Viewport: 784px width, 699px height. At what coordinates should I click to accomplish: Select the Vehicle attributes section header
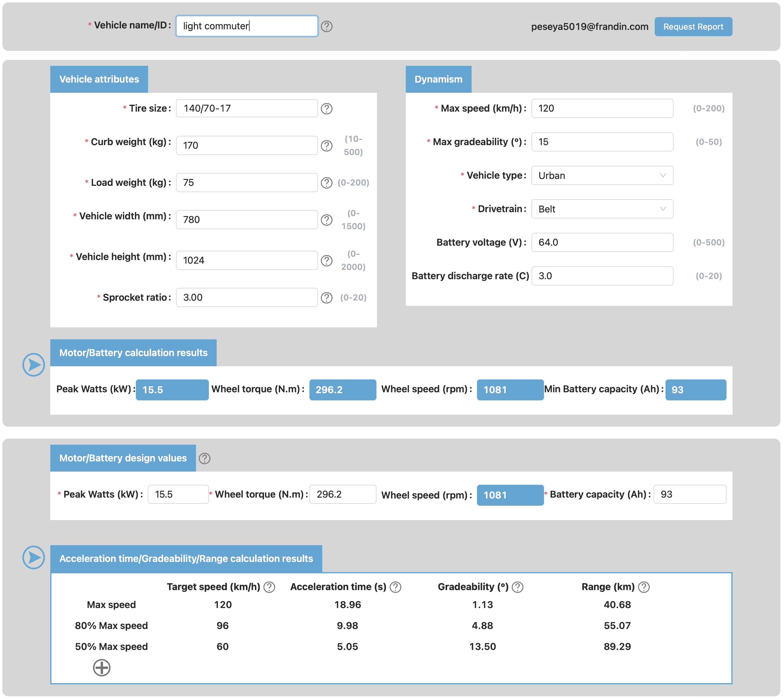(x=99, y=79)
